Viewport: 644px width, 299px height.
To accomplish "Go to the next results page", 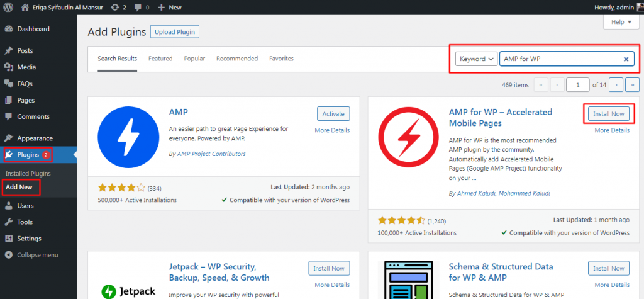I will pos(616,85).
